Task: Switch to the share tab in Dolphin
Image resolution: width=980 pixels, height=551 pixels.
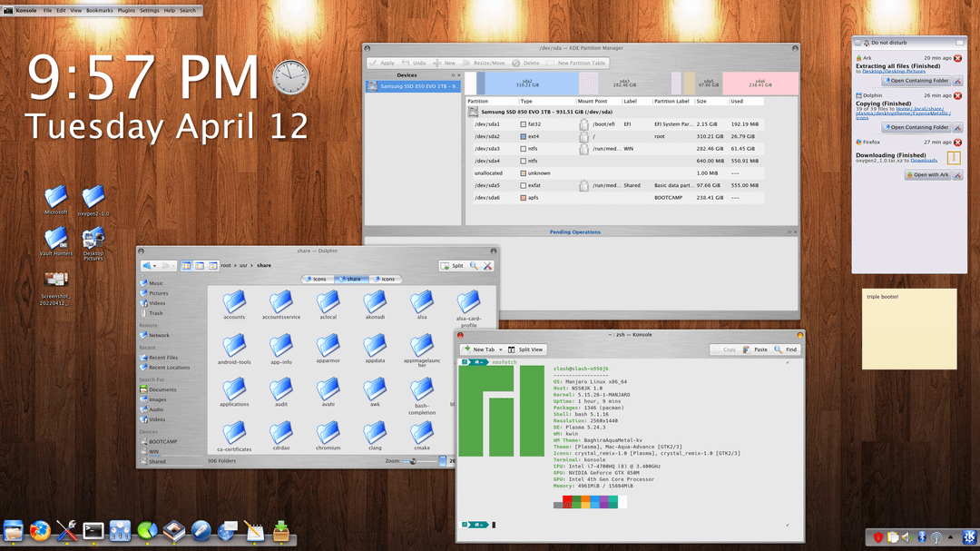Action: 353,279
